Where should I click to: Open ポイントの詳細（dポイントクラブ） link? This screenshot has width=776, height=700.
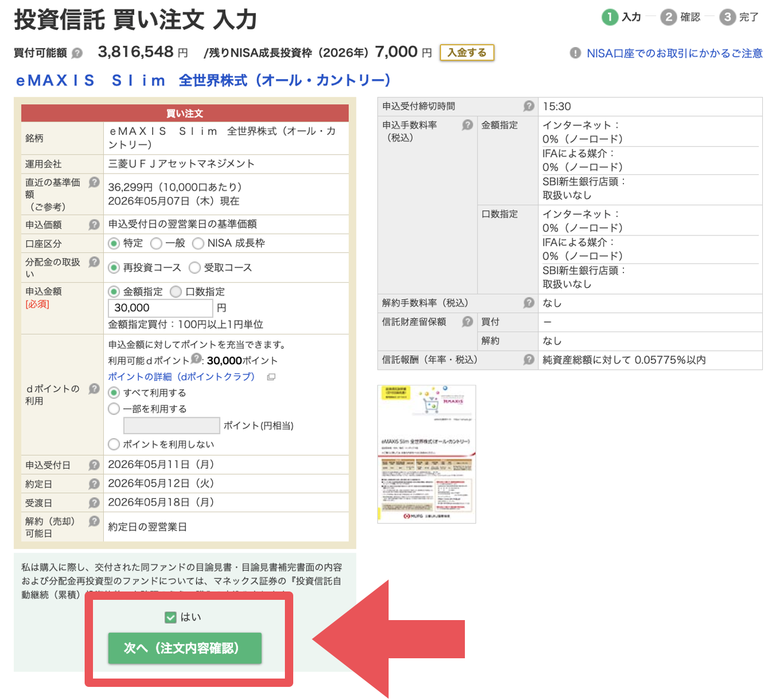coord(182,377)
